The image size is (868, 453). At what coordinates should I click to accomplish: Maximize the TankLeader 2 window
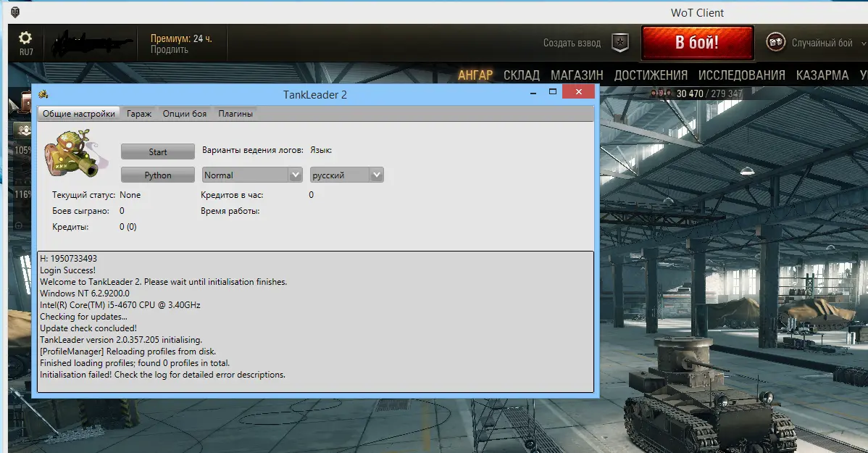pos(553,92)
